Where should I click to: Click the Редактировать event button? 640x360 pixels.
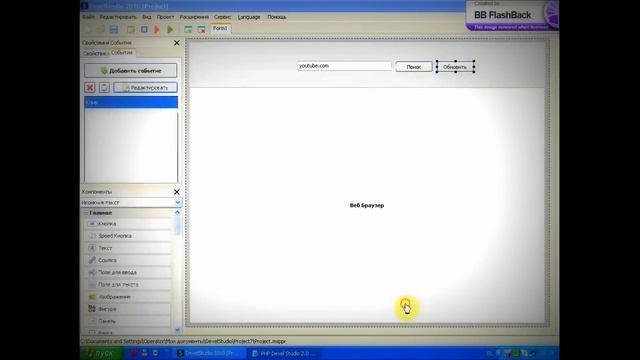click(x=145, y=88)
